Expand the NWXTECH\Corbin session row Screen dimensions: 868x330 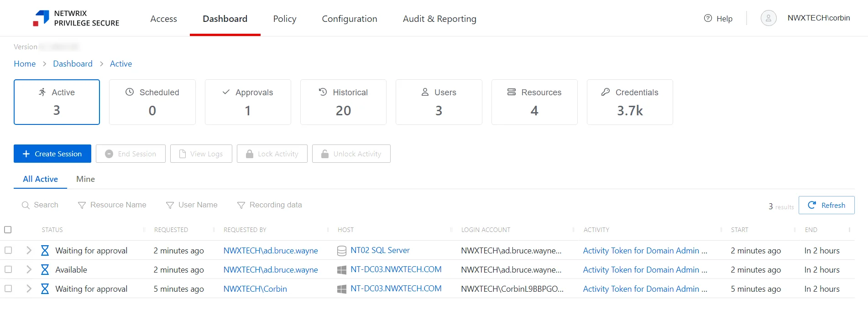click(x=29, y=289)
